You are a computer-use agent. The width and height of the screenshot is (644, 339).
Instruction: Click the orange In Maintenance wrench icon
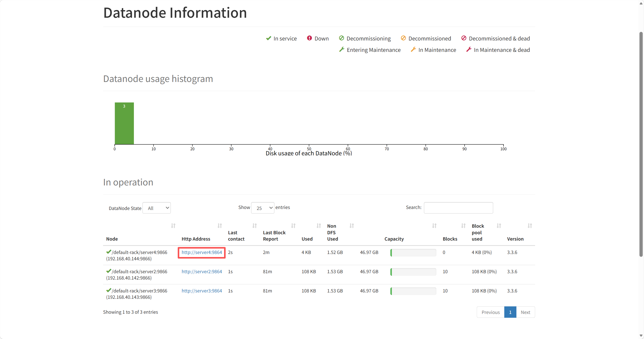tap(413, 49)
